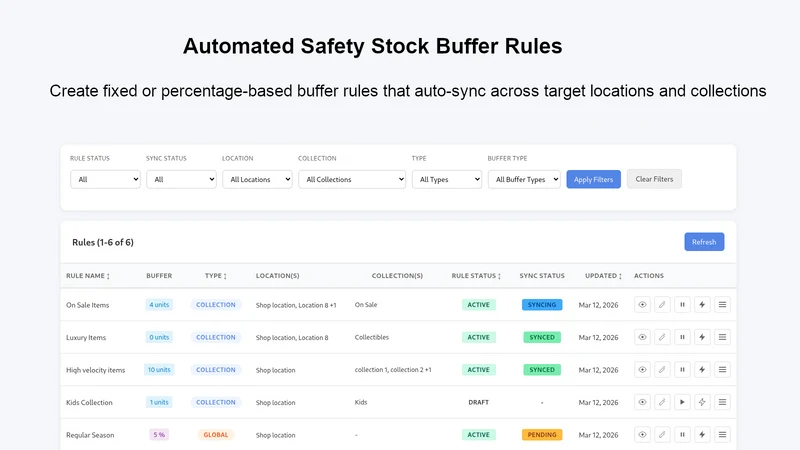Click COLLECTION badge in Kids Collection row
Viewport: 800px width, 450px height.
(216, 402)
